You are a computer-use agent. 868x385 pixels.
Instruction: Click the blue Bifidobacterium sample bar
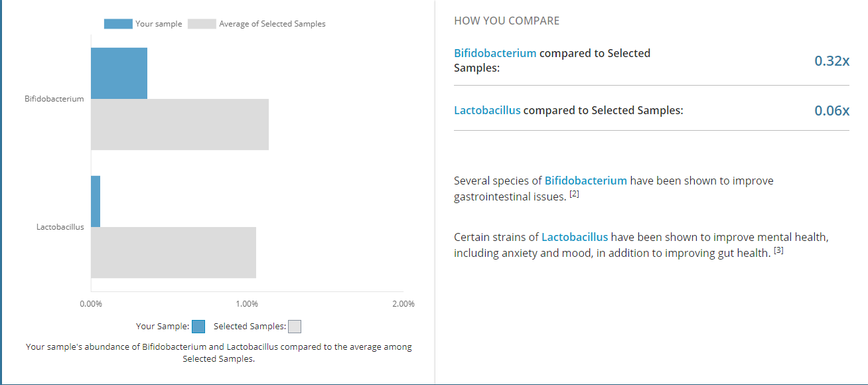[x=119, y=73]
